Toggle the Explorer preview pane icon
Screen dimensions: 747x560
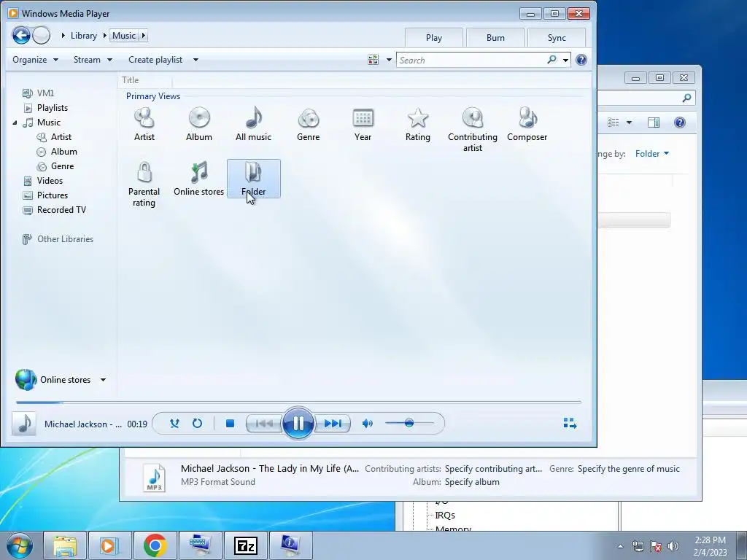click(654, 122)
